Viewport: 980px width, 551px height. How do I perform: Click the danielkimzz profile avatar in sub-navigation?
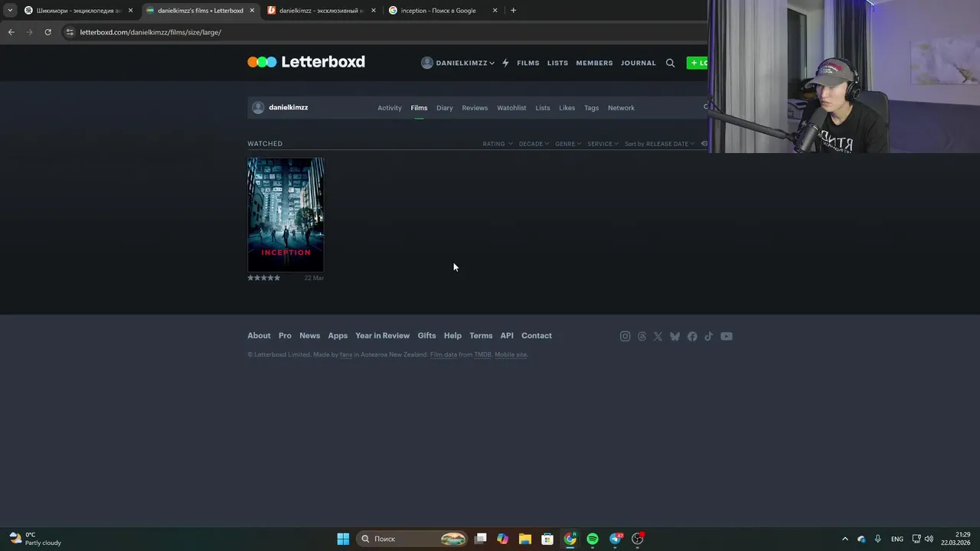click(258, 108)
